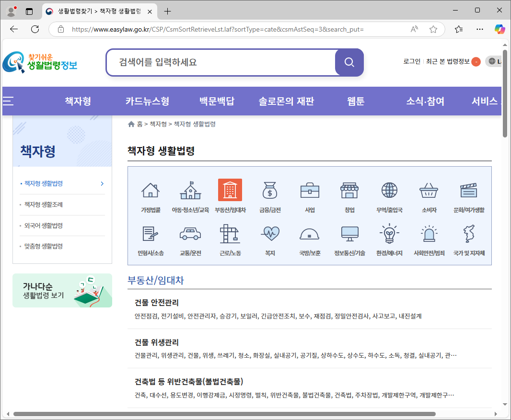Viewport: 511px width, 420px height.
Task: Open the 복지 heart icon
Action: pos(269,235)
